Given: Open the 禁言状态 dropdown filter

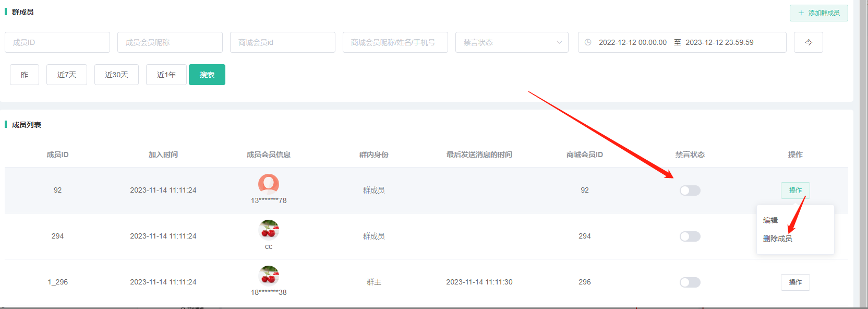Looking at the screenshot, I should (511, 42).
